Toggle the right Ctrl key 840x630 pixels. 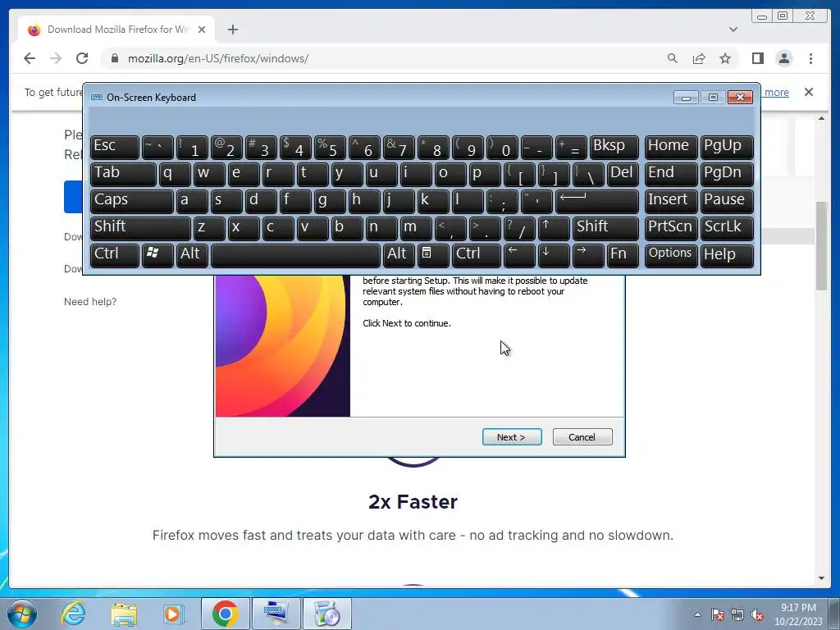(477, 254)
